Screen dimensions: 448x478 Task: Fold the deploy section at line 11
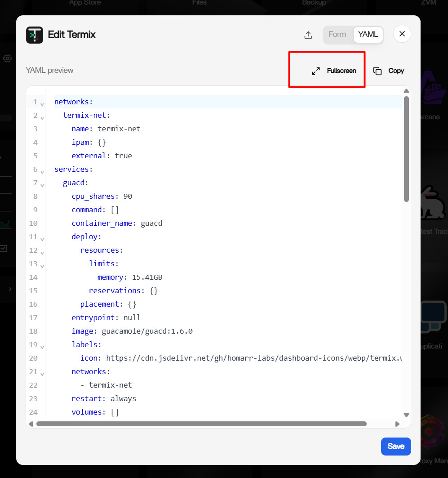coord(42,239)
